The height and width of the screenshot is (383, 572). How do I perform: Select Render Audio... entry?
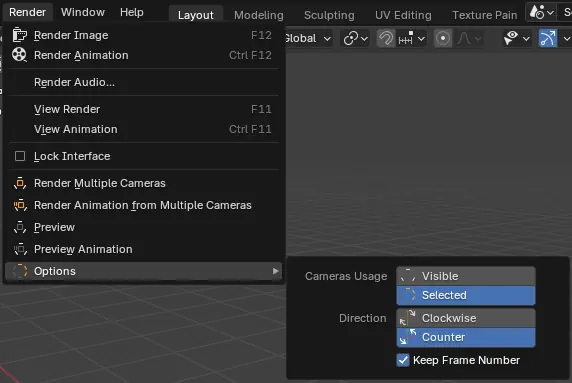pyautogui.click(x=143, y=82)
